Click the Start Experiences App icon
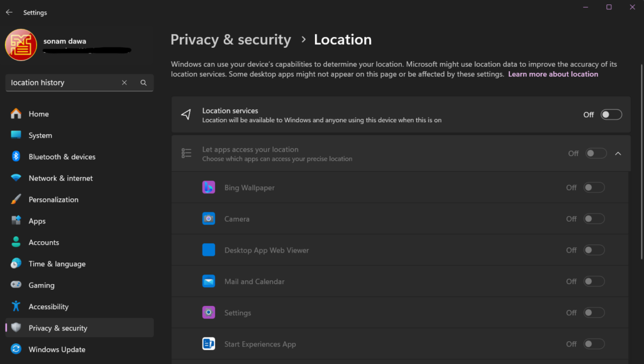Screen dimensions: 644x364 point(209,344)
